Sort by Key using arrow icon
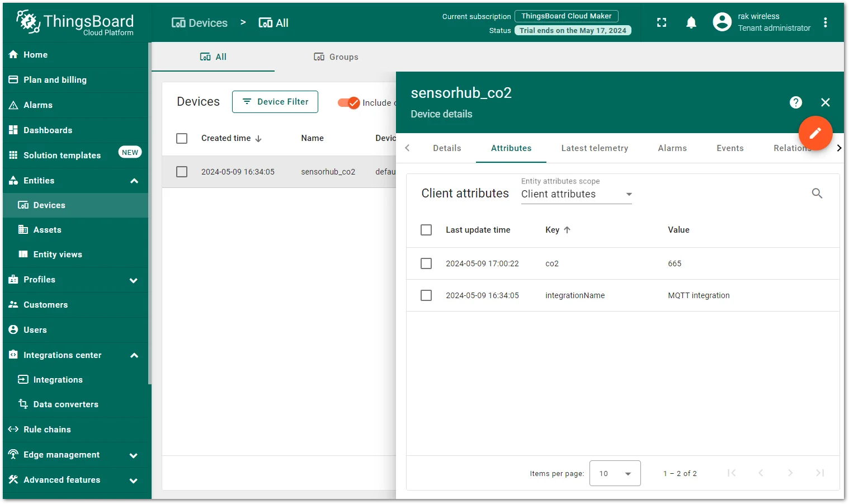This screenshot has width=849, height=504. tap(567, 230)
